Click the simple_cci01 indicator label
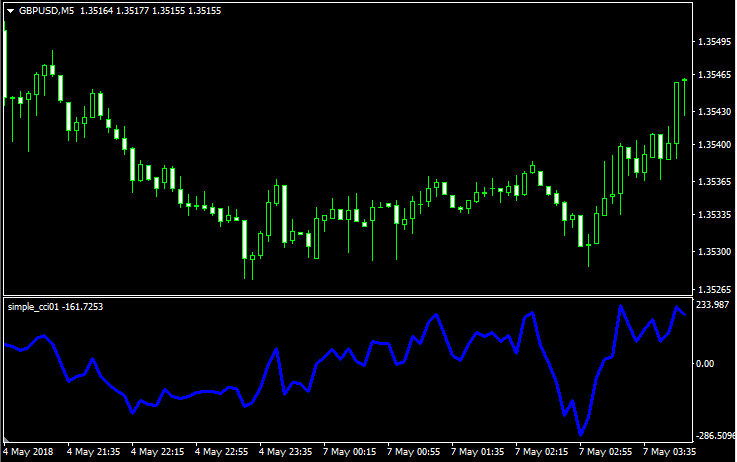Viewport: 737px width, 462px height. pos(33,306)
